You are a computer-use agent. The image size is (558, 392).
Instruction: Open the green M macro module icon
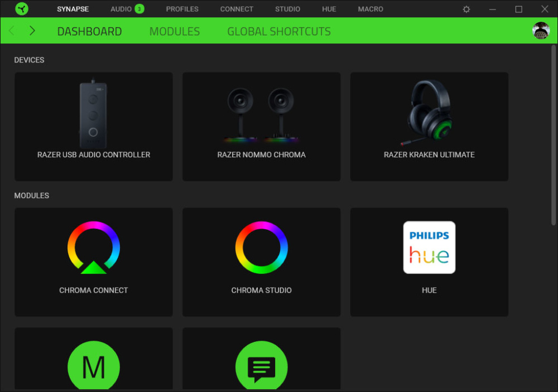tap(94, 365)
